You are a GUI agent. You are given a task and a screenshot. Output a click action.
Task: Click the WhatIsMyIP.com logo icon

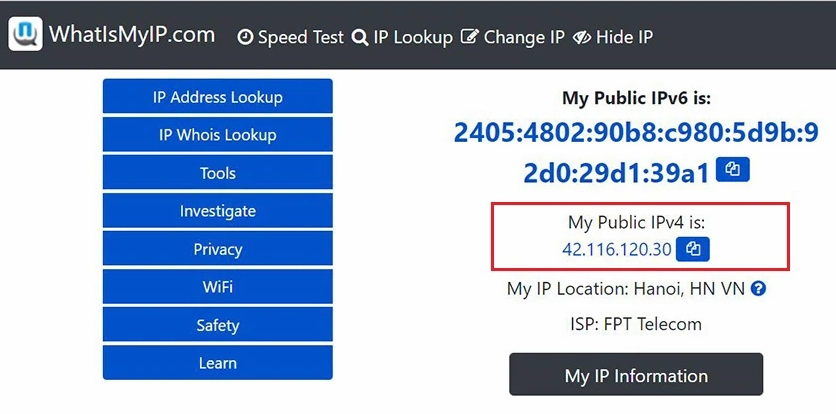25,35
